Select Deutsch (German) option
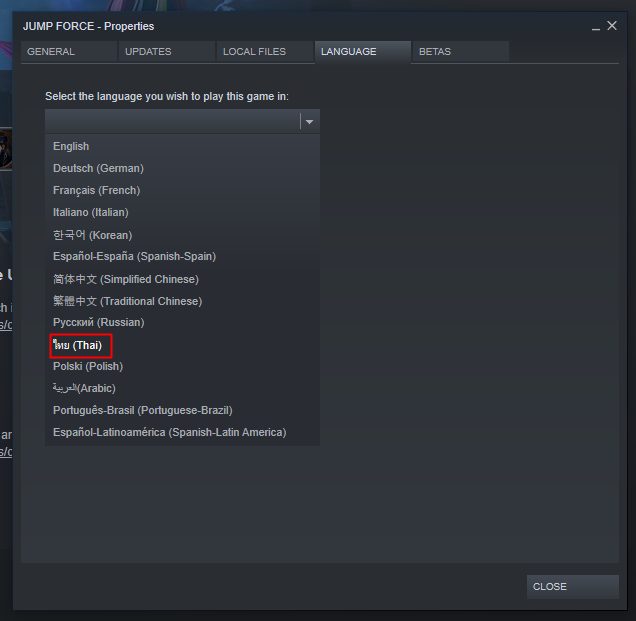This screenshot has height=621, width=636. click(183, 168)
